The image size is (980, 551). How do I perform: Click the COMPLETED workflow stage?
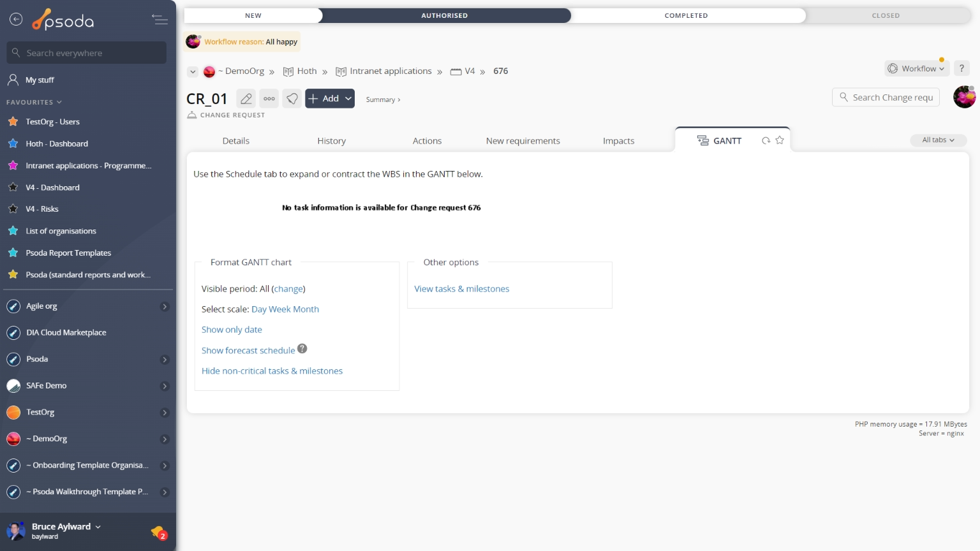(x=687, y=15)
